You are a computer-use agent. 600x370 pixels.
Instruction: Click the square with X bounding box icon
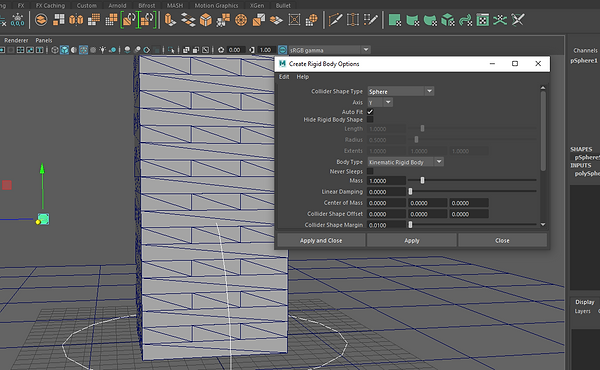point(294,20)
